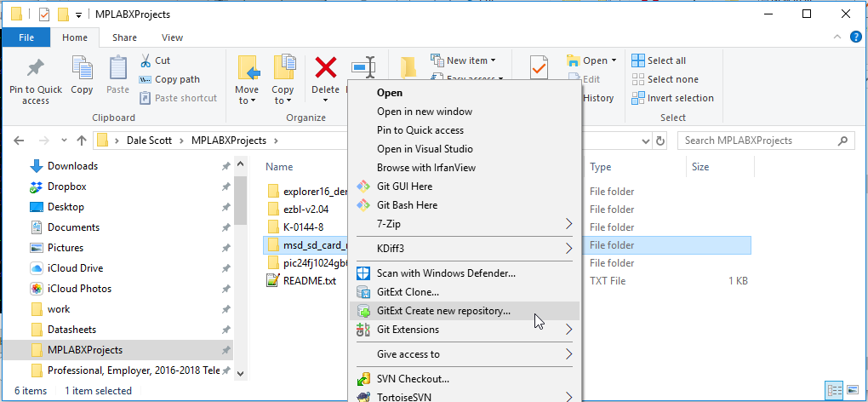Click the Rename icon in Organize group
868x402 pixels.
tap(364, 68)
